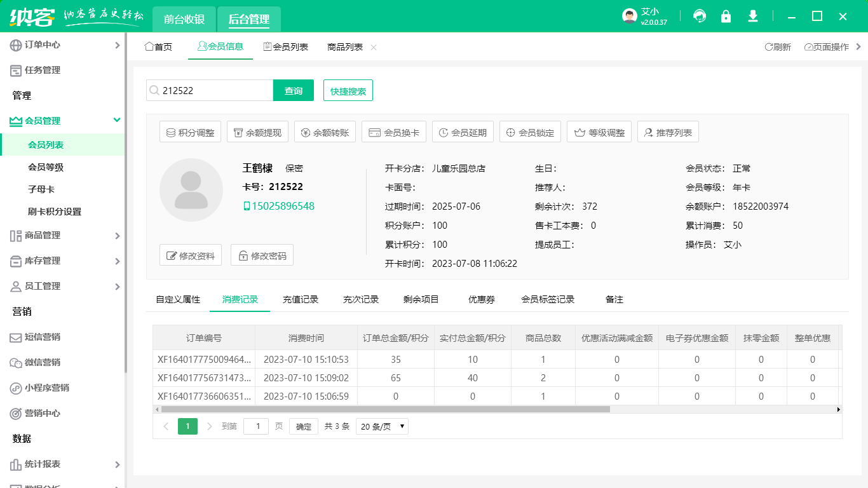Click the search magnifier icon
The width and height of the screenshot is (868, 488).
pyautogui.click(x=154, y=90)
